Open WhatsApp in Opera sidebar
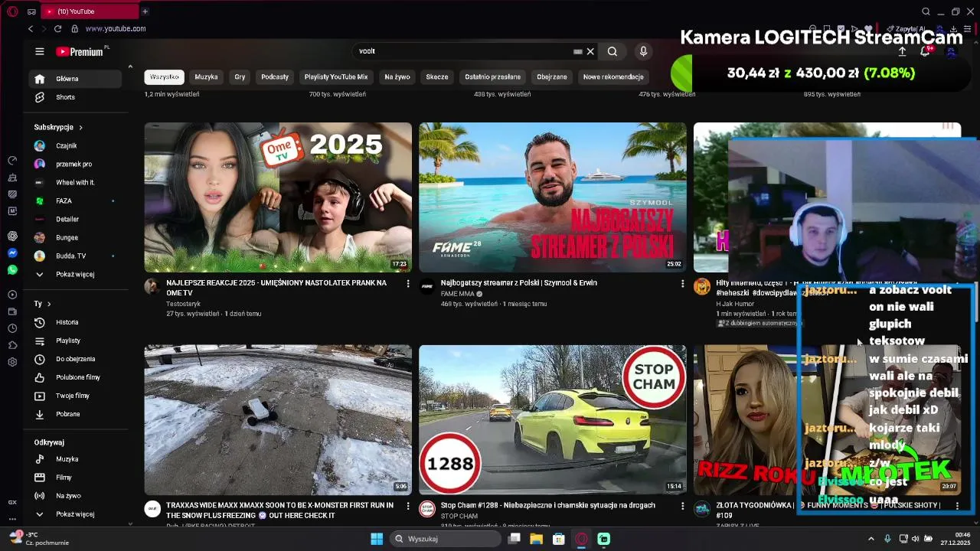The height and width of the screenshot is (551, 980). click(12, 270)
